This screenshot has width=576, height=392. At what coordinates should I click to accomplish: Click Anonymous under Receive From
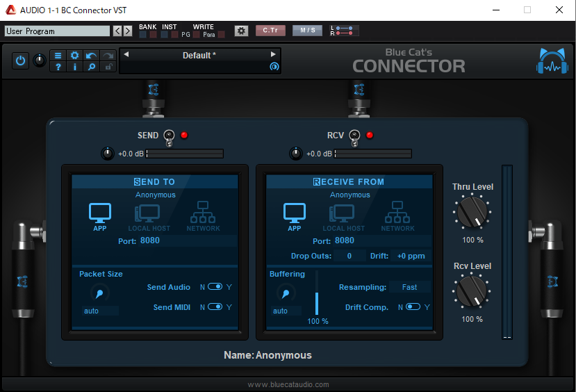click(x=349, y=195)
